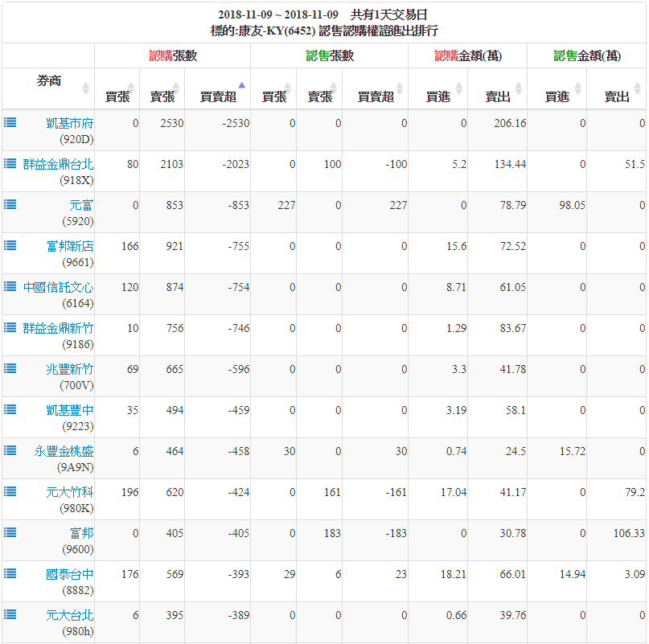Viewport: 649px width, 644px height.
Task: Open 凱基市府 broker link
Action: click(x=69, y=123)
